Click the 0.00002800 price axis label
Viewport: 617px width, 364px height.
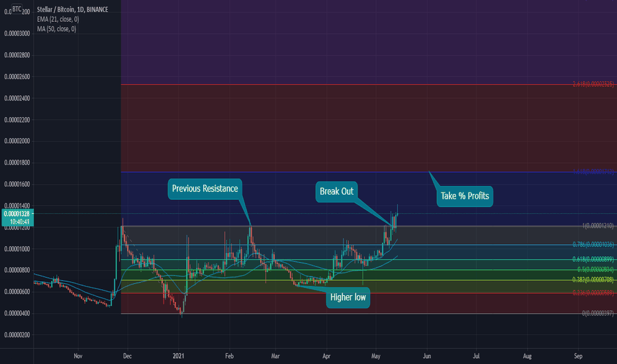coord(17,56)
